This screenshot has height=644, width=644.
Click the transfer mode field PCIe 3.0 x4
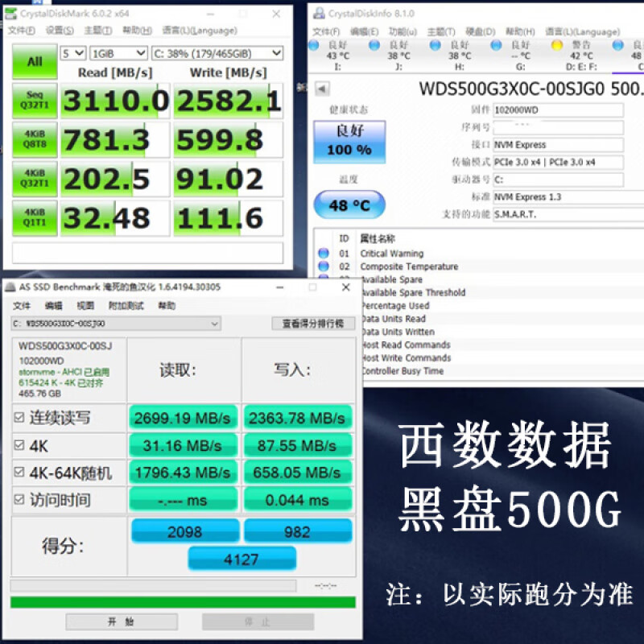[558, 163]
